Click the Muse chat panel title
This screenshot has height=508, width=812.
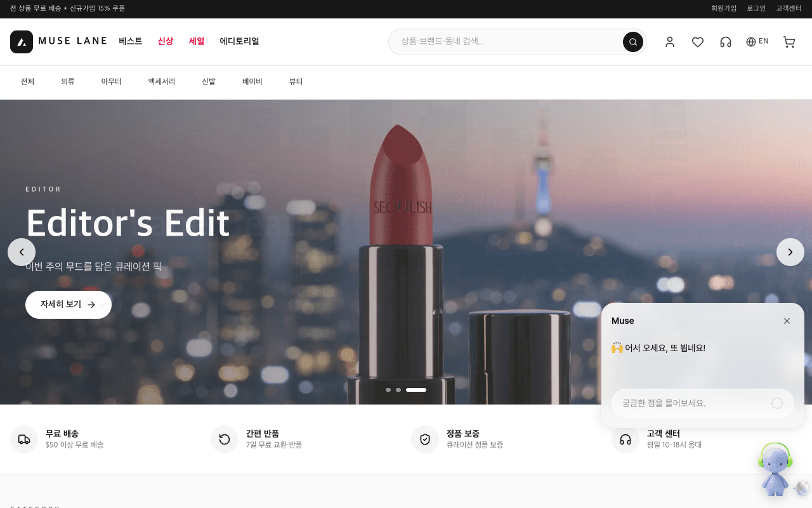[623, 321]
